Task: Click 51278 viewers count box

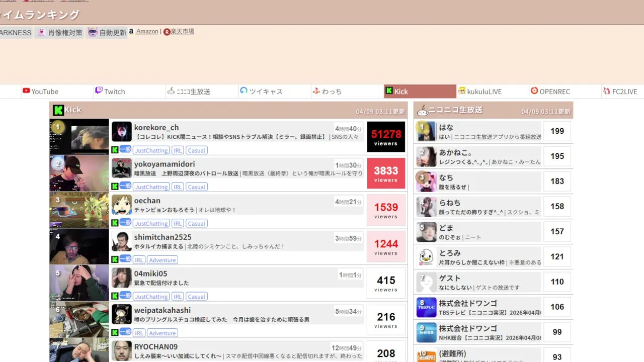Action: point(386,137)
